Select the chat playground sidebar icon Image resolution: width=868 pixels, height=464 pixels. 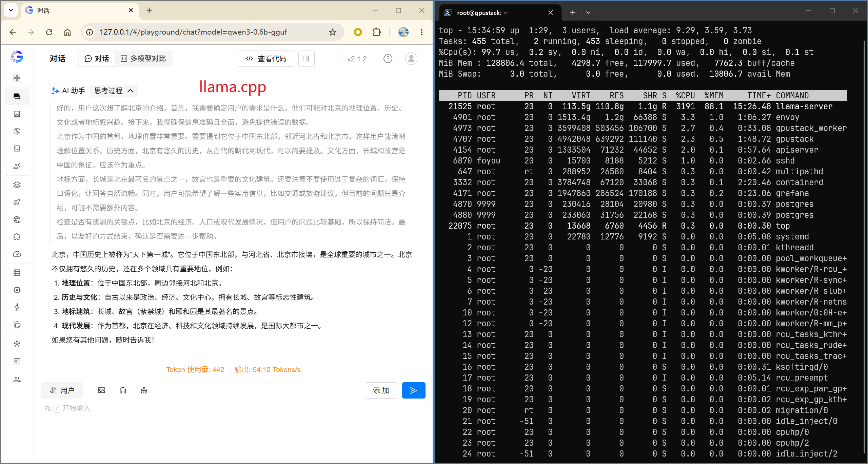17,96
